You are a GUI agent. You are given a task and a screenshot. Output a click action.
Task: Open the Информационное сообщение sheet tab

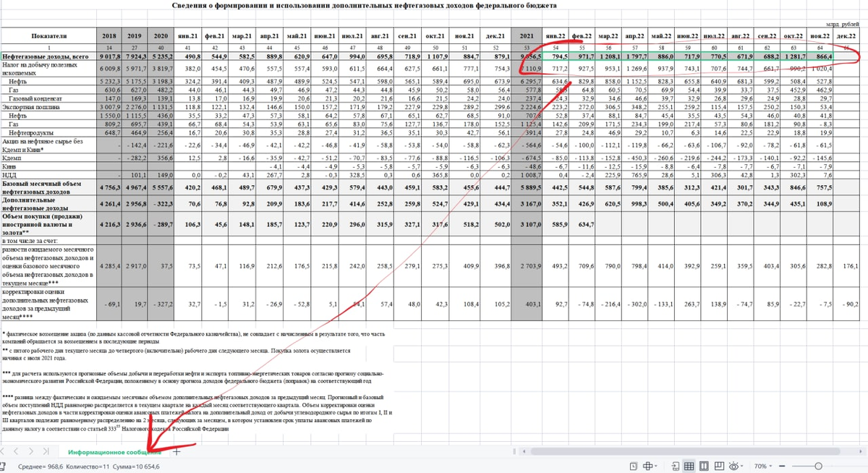pos(115,451)
